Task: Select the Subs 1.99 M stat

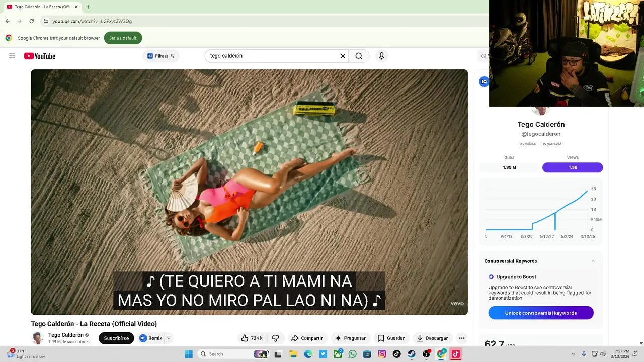Action: coord(509,167)
